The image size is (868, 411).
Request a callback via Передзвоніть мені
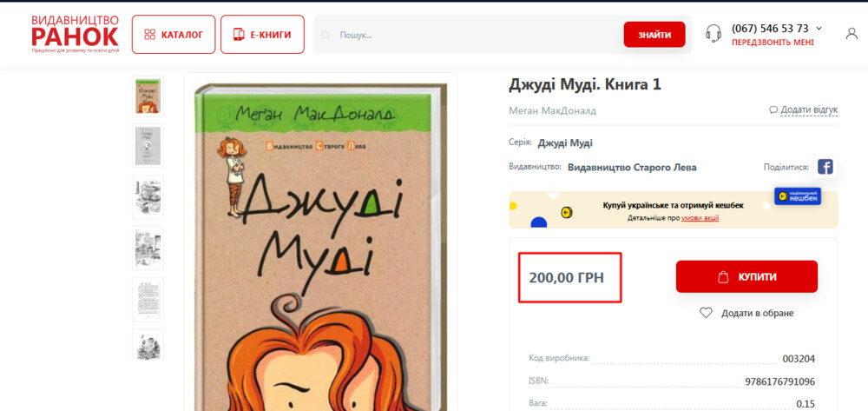pyautogui.click(x=773, y=42)
